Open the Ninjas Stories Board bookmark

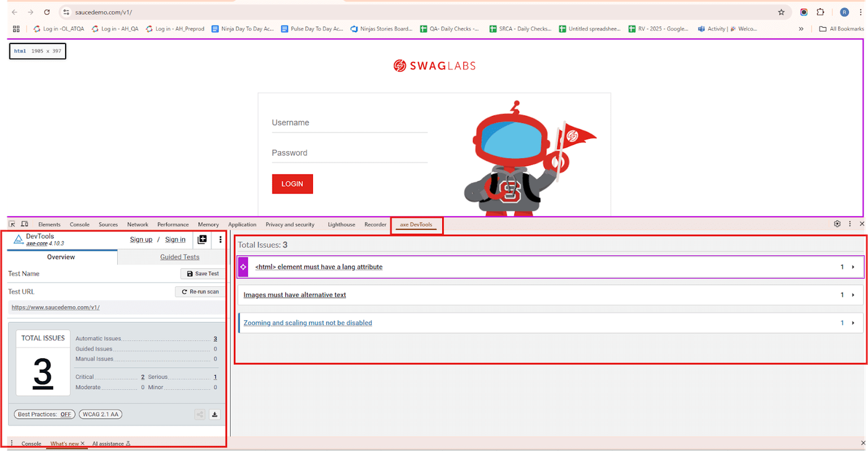click(x=381, y=28)
